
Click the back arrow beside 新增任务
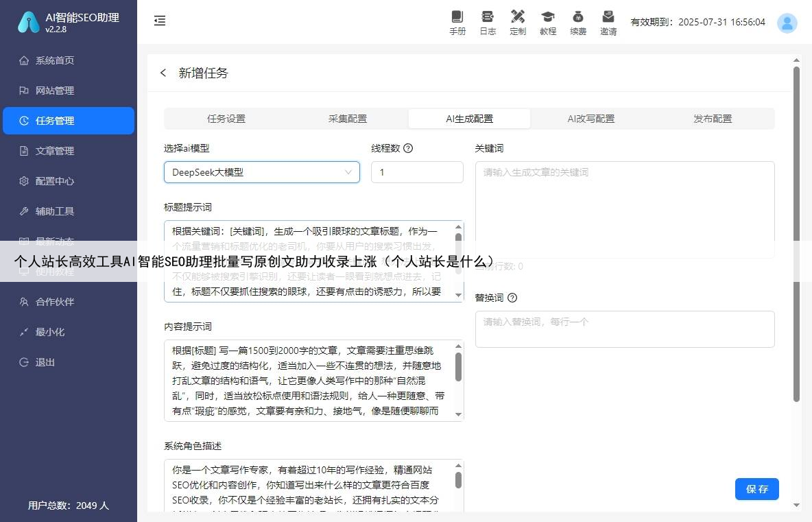tap(163, 73)
